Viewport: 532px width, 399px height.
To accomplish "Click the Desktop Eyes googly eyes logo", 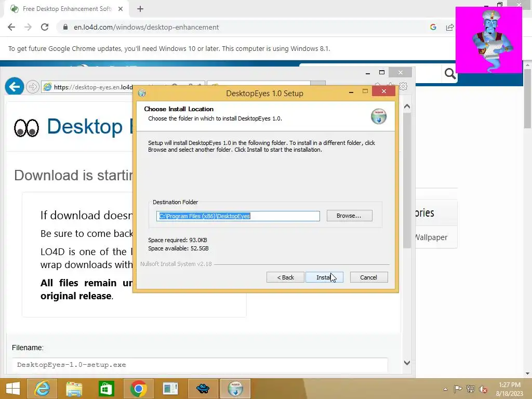I will pyautogui.click(x=26, y=128).
